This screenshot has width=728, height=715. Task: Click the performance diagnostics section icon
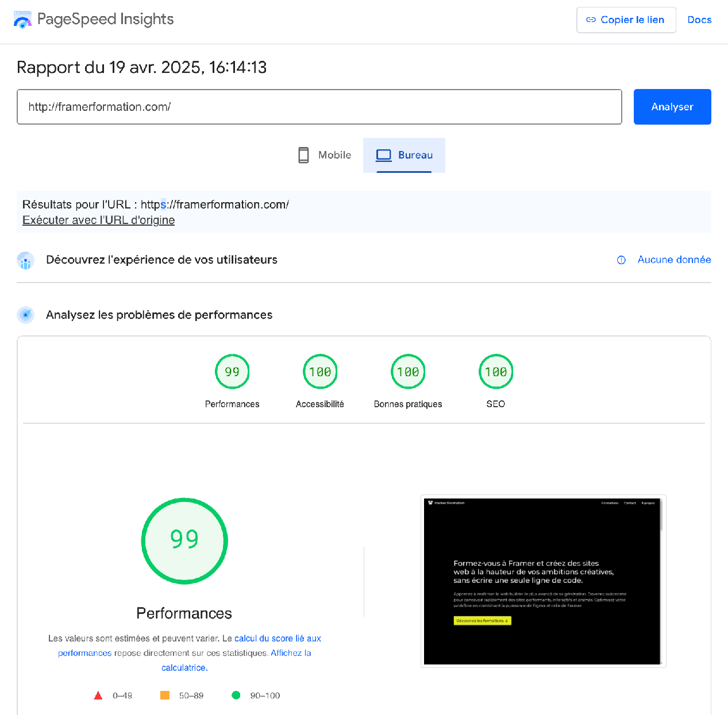click(x=25, y=315)
